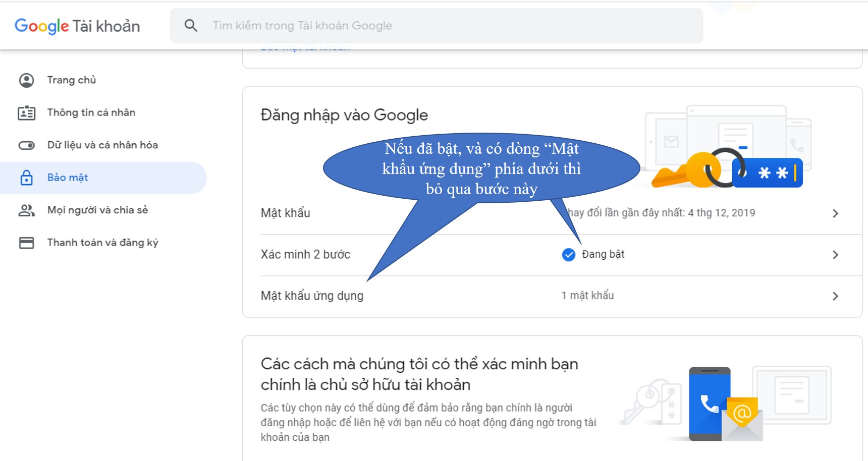Click the Dữ liệu và cá nhân hóa toggle icon
The image size is (868, 461).
pyautogui.click(x=26, y=145)
